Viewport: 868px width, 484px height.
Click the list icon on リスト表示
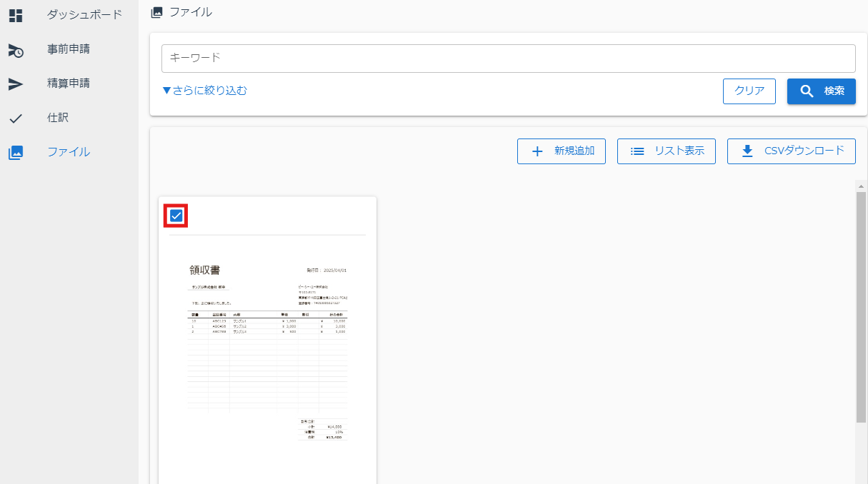[637, 151]
